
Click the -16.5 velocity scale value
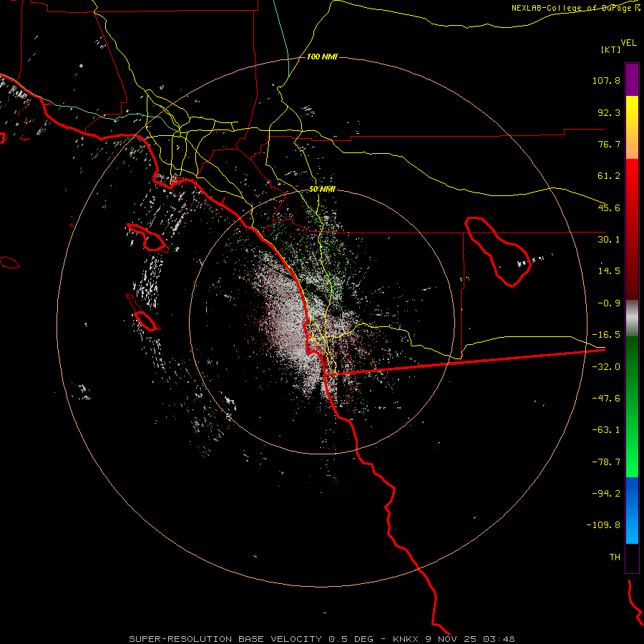pyautogui.click(x=606, y=335)
